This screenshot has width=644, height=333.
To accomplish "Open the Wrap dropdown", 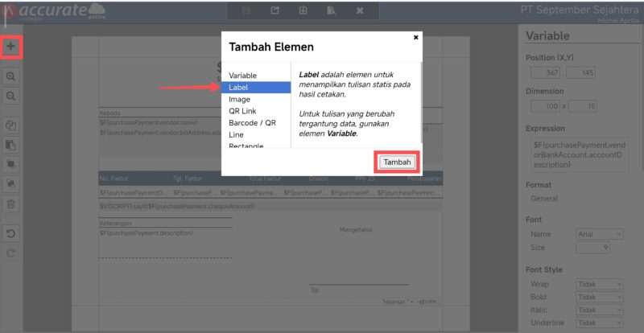I will [600, 284].
